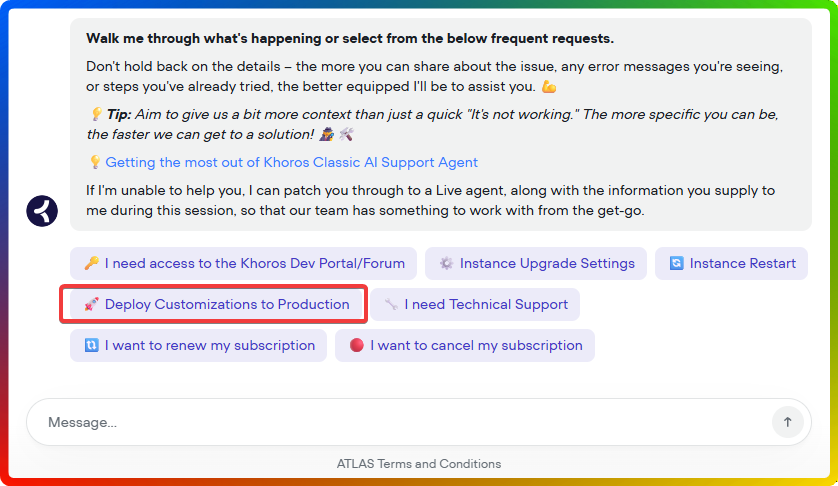Select the Instance Restart option
The width and height of the screenshot is (838, 486).
[742, 264]
